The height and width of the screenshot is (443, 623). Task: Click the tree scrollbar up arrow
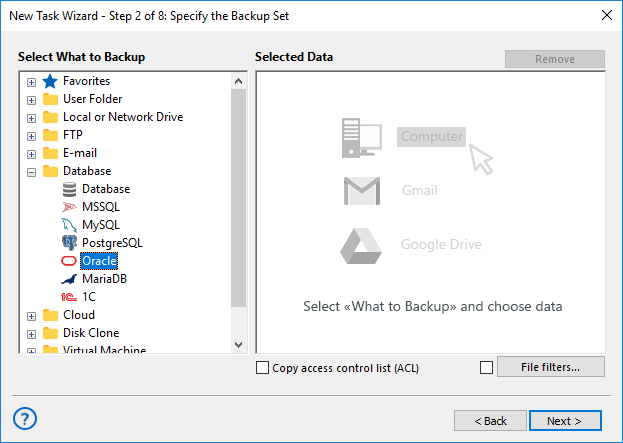point(238,81)
